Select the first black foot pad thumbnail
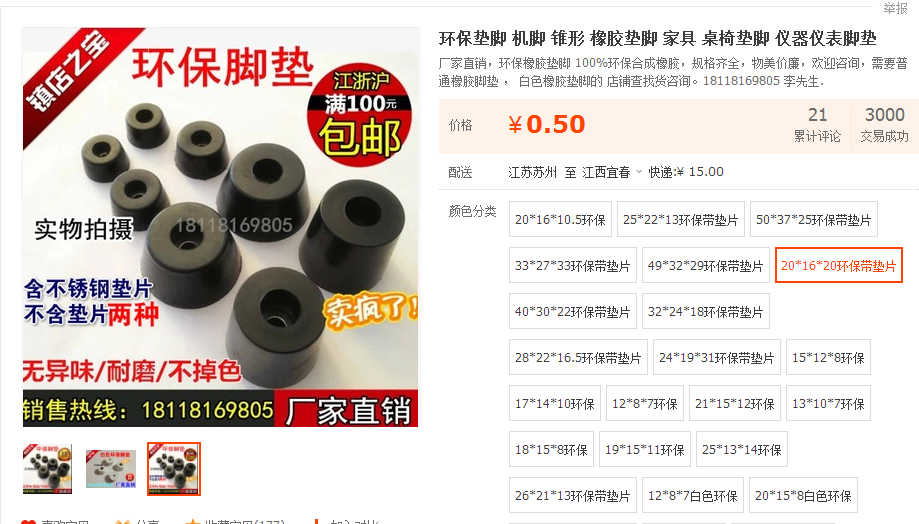 tap(47, 468)
